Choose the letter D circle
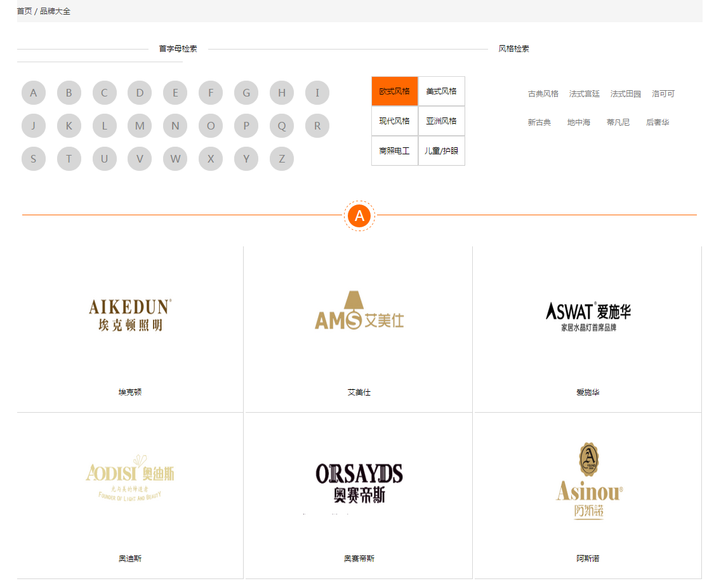The width and height of the screenshot is (714, 588). coord(140,93)
